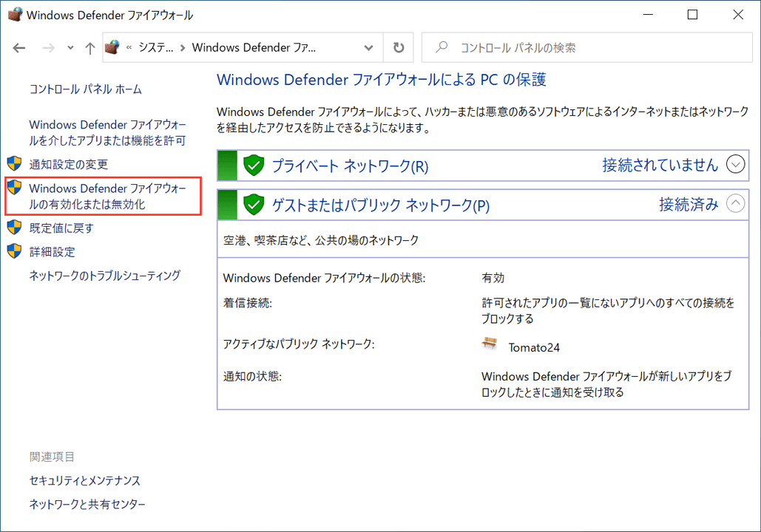Click the magnifier search icon
The image size is (761, 532).
pyautogui.click(x=442, y=47)
